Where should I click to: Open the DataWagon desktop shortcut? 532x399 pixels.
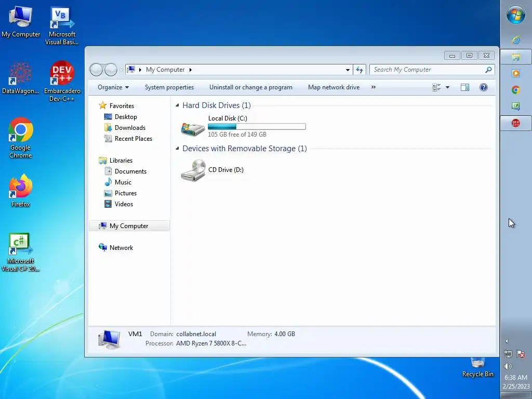(20, 78)
